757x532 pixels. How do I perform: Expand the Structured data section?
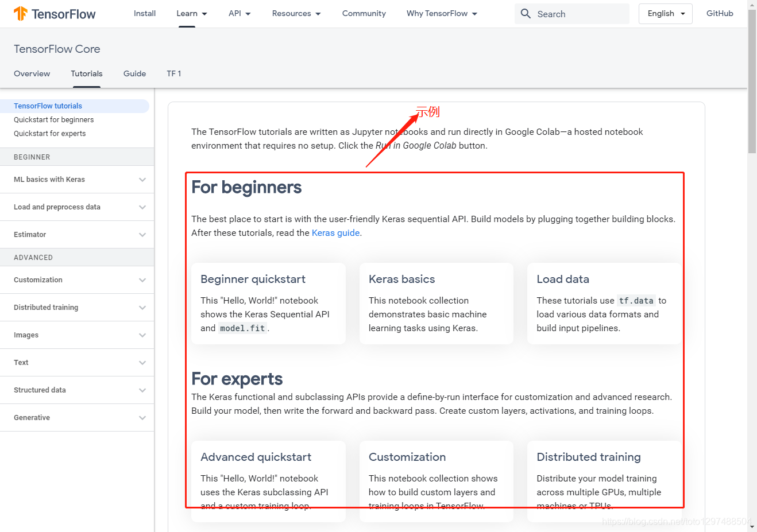[77, 390]
